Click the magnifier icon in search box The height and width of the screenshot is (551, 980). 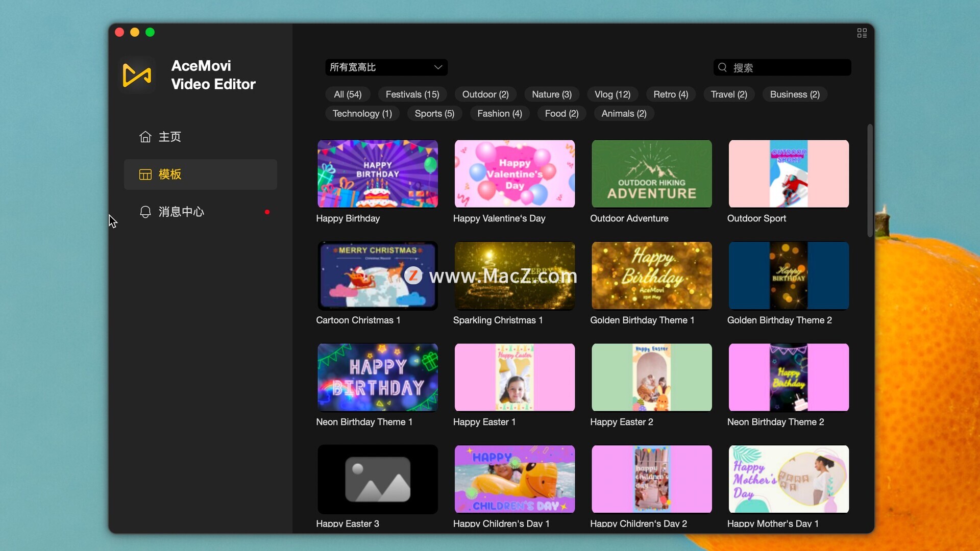pyautogui.click(x=722, y=67)
